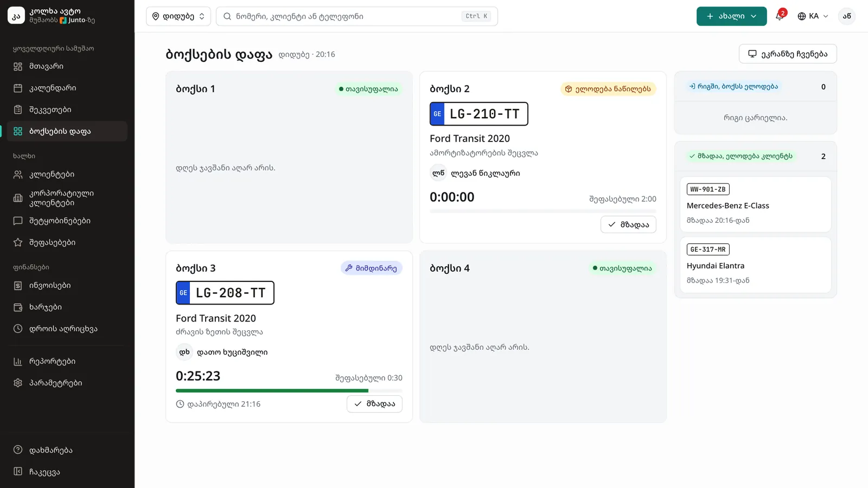Click the ბოქსი 2 progress bar

click(x=543, y=211)
